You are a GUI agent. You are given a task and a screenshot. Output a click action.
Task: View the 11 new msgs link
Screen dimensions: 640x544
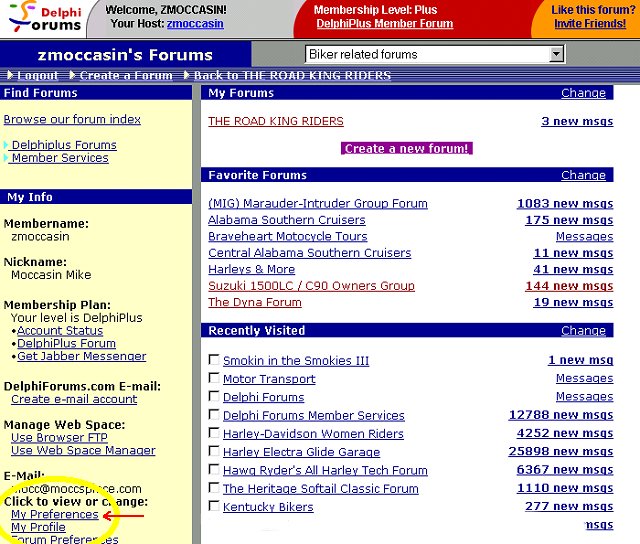[573, 253]
